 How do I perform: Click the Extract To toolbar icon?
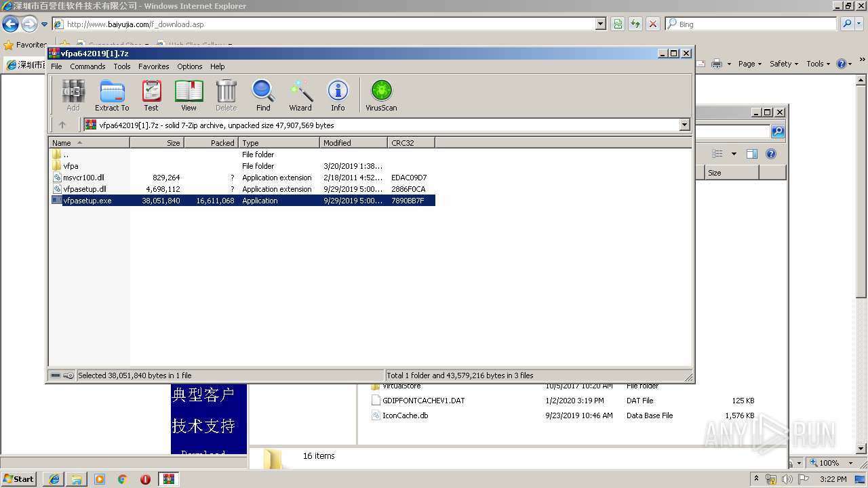[x=112, y=96]
